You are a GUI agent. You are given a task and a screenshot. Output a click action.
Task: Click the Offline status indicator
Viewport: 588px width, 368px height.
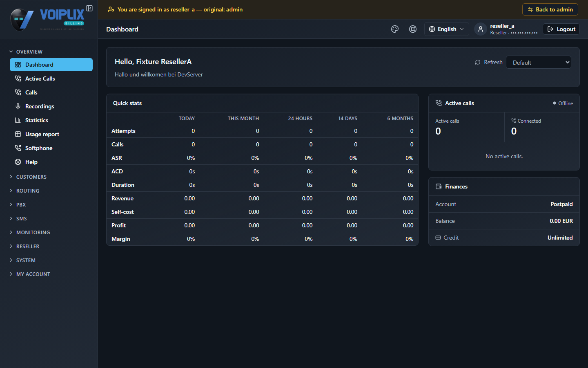(x=563, y=103)
